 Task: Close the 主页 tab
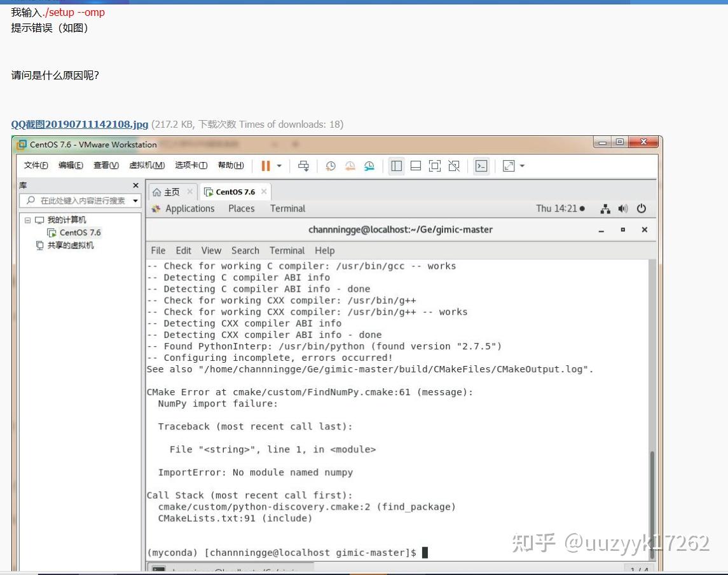pyautogui.click(x=190, y=192)
